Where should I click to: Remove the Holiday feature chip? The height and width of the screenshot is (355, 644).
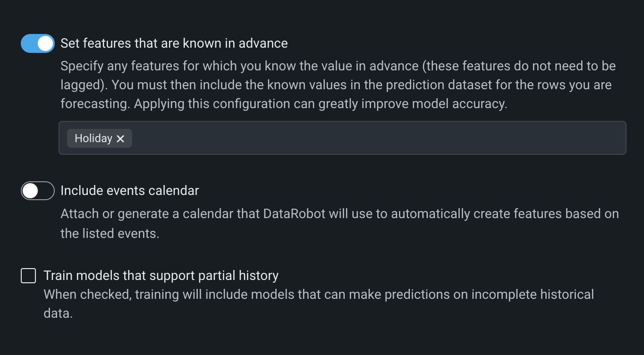(120, 139)
